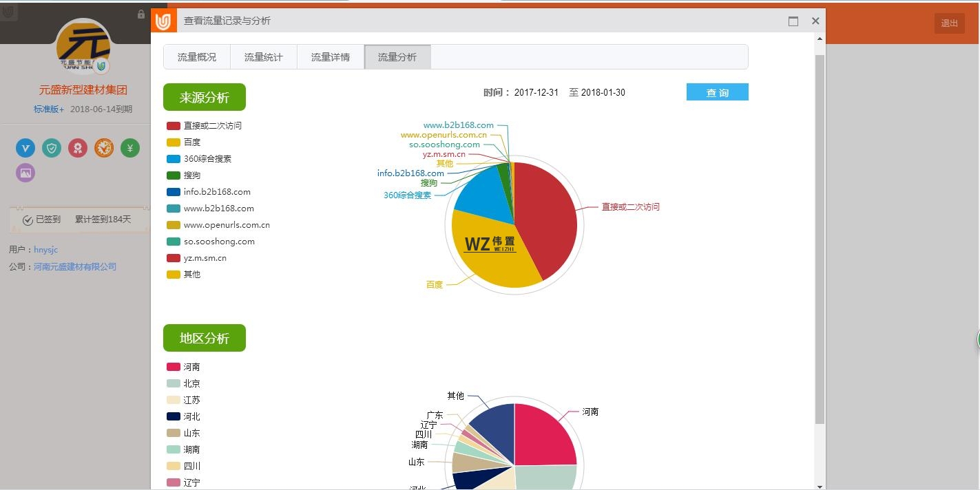The width and height of the screenshot is (980, 490).
Task: Open the 河南元盛建材有限公司 company link
Action: tap(75, 266)
